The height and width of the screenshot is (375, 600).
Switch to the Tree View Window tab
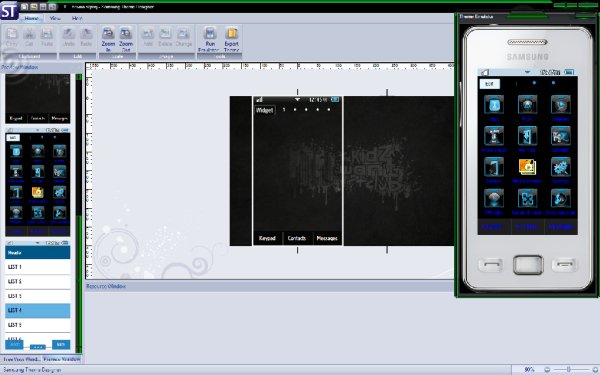(21, 359)
